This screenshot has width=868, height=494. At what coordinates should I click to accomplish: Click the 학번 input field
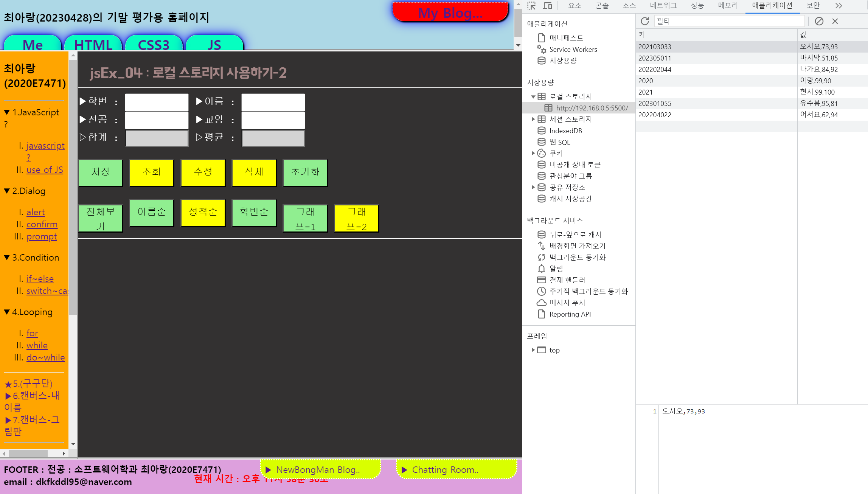point(157,102)
